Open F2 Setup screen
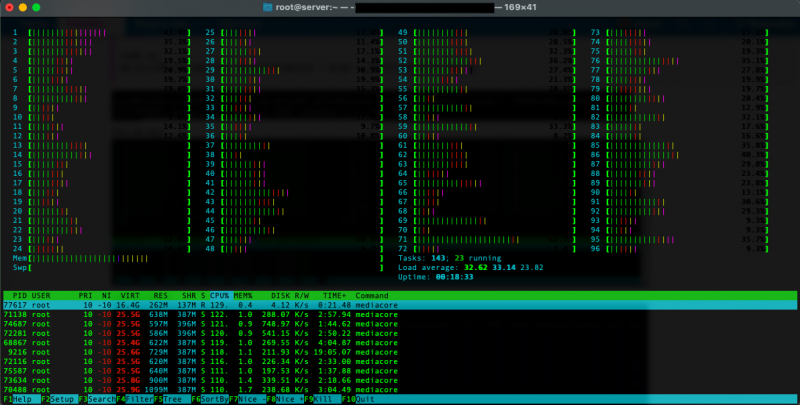 [x=59, y=399]
